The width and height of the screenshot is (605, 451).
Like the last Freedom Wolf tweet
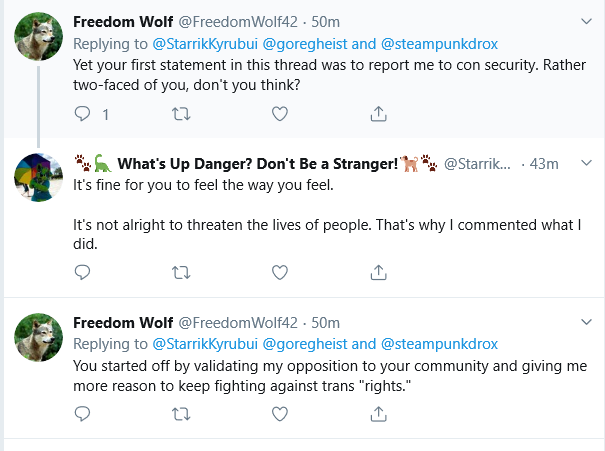pyautogui.click(x=280, y=414)
